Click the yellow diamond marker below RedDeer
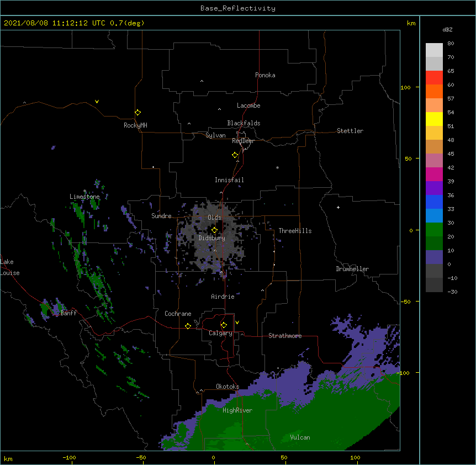Screen dimensions: 476x465 [235, 155]
